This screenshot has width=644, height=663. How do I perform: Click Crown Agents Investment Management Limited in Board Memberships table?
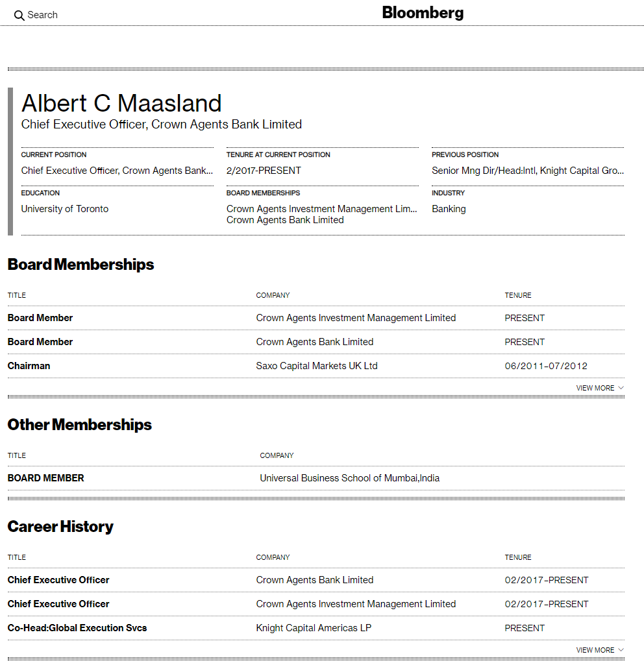(x=356, y=318)
